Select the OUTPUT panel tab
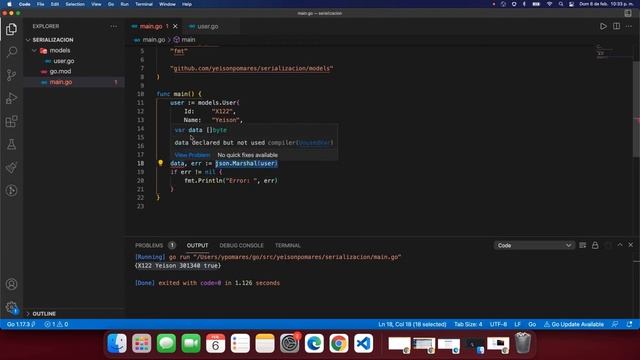Image resolution: width=640 pixels, height=360 pixels. (197, 245)
